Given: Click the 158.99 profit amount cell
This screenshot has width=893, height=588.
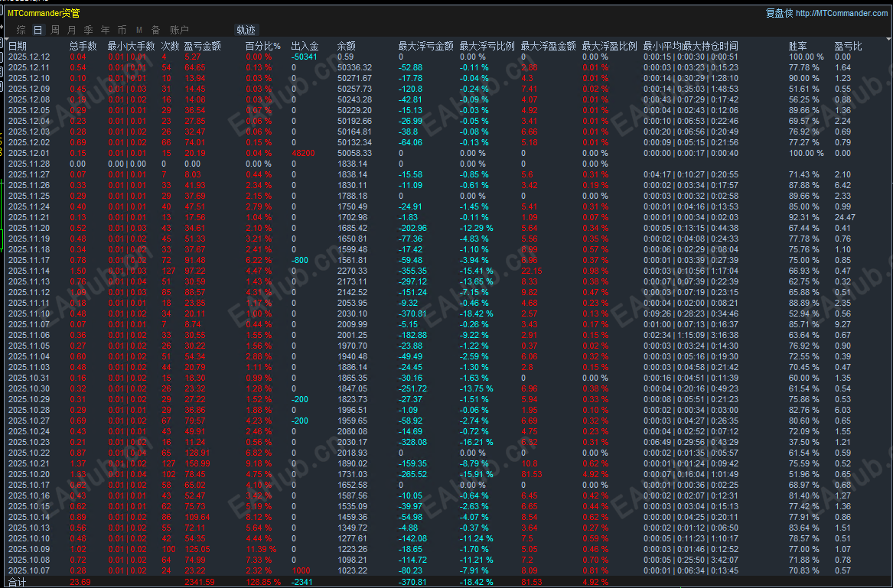Looking at the screenshot, I should pyautogui.click(x=197, y=464).
